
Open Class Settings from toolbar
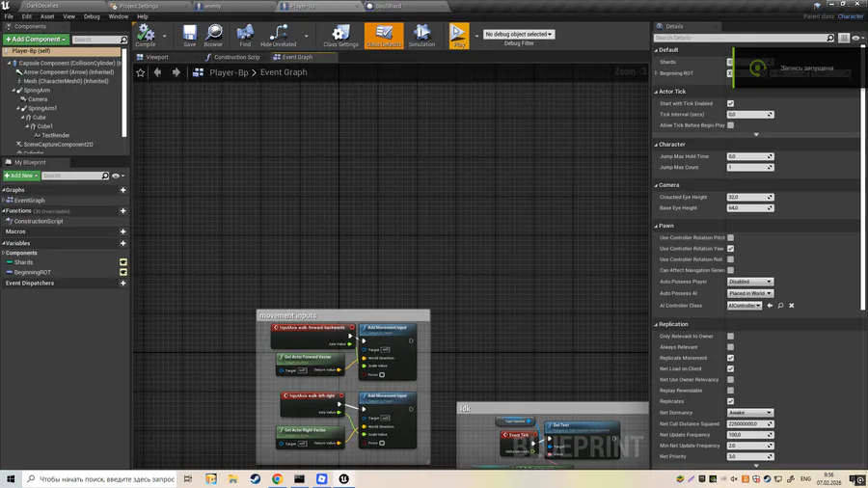340,36
